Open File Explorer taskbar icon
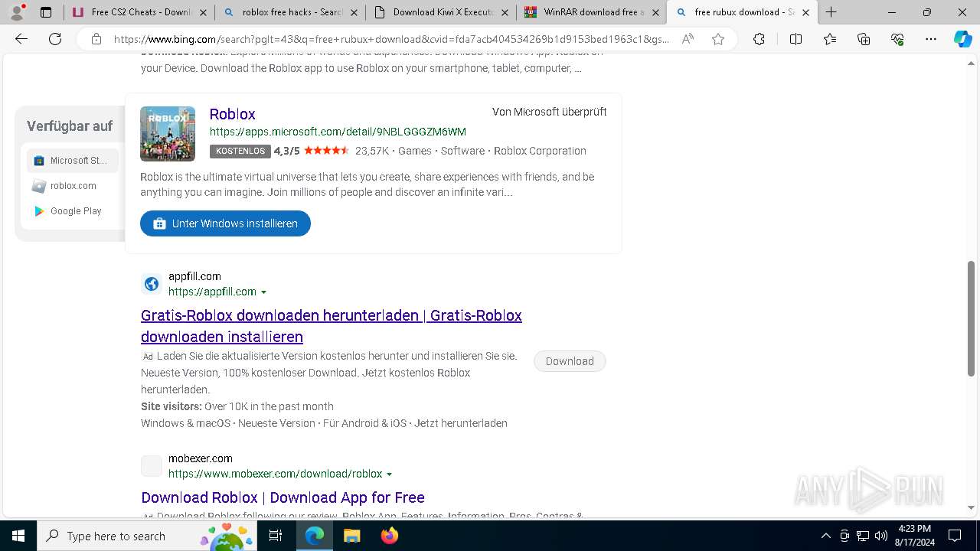980x551 pixels. coord(352,536)
